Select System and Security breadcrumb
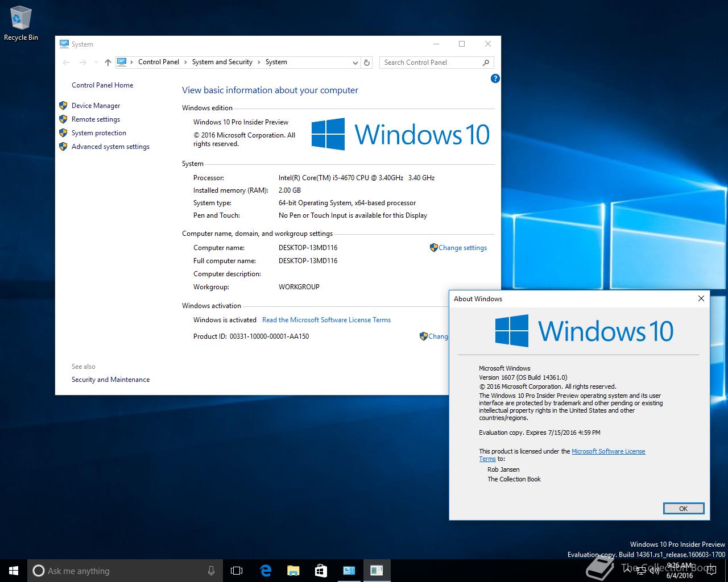Viewport: 728px width, 582px height. click(x=222, y=62)
